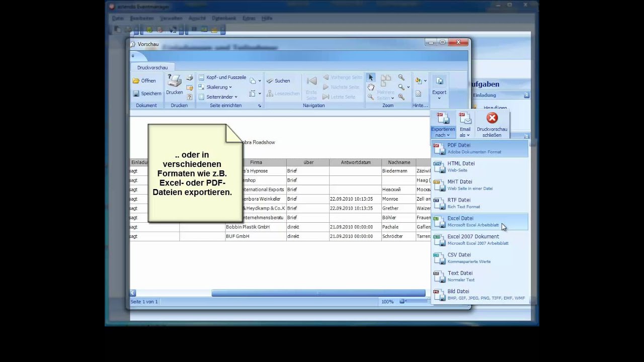Open the Exportieren nach submenu
Screen dimensions: 644x362
pos(443,125)
